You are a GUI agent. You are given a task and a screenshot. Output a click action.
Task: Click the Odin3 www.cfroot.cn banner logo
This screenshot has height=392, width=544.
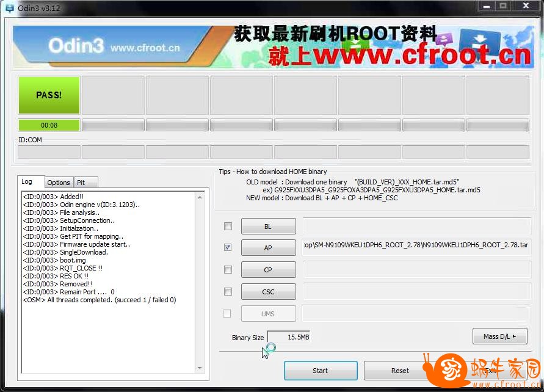point(114,46)
